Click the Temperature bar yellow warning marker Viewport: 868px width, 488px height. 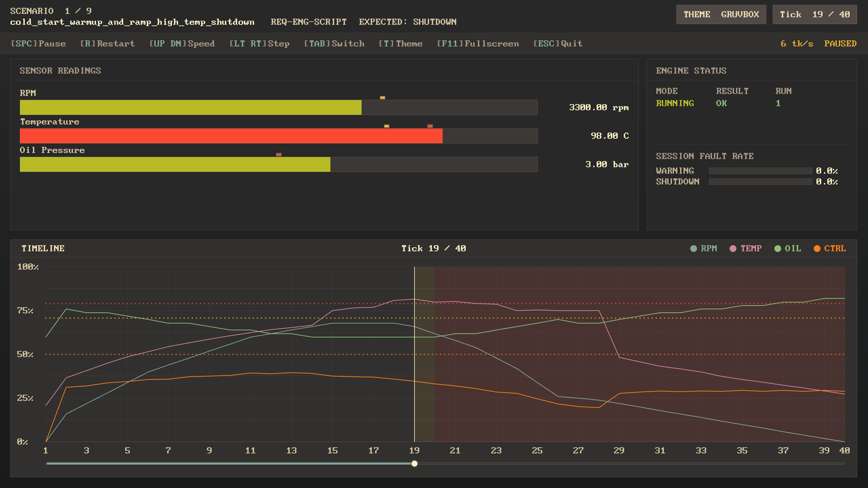pos(386,126)
